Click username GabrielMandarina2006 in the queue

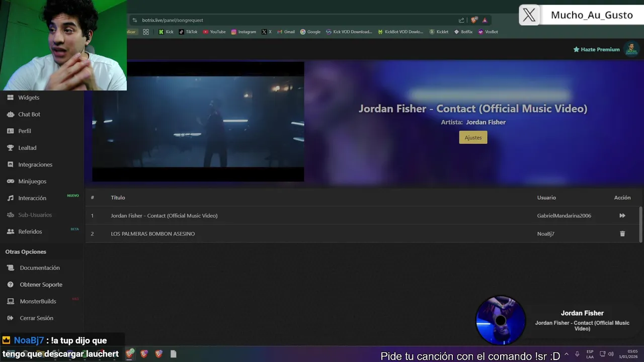tap(564, 216)
